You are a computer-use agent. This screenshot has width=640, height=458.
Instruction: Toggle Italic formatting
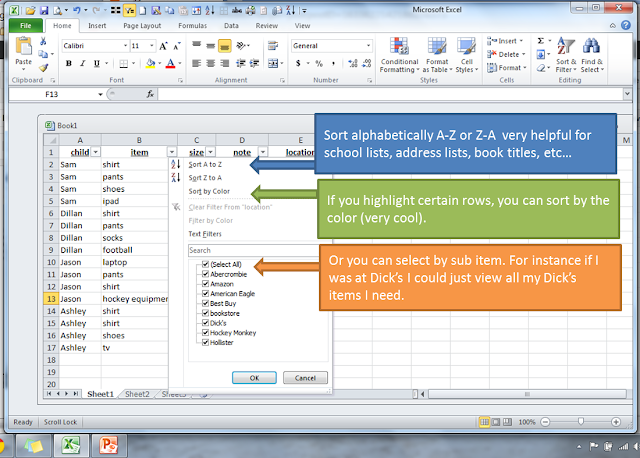click(x=82, y=63)
